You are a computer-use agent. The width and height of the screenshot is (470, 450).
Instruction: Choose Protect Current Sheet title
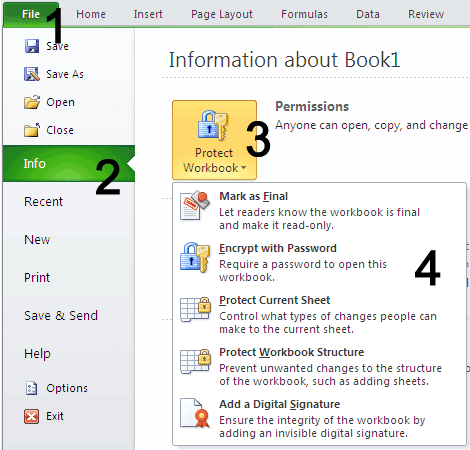point(275,300)
